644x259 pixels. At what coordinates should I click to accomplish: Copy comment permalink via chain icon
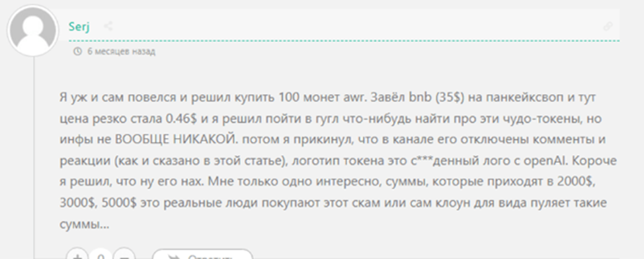click(x=608, y=26)
